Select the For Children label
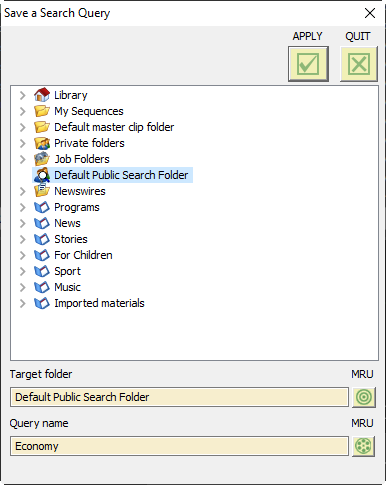This screenshot has height=485, width=386. 83,255
